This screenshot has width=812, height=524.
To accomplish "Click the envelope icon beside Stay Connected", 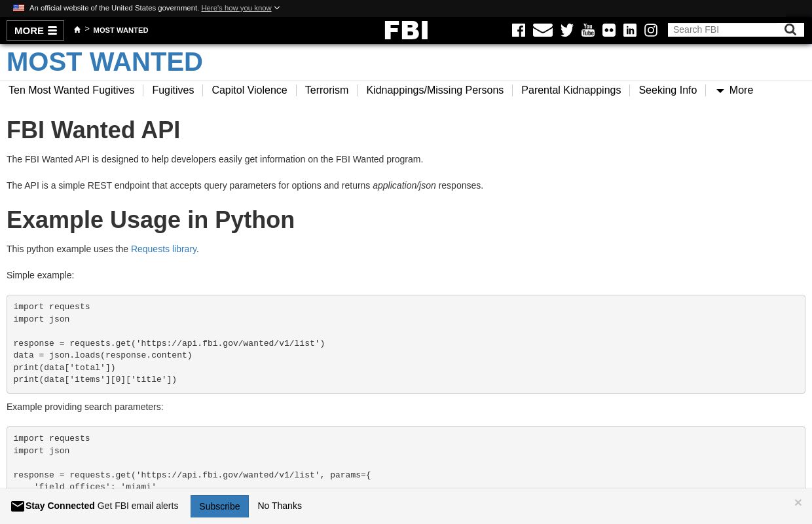I will click(18, 506).
